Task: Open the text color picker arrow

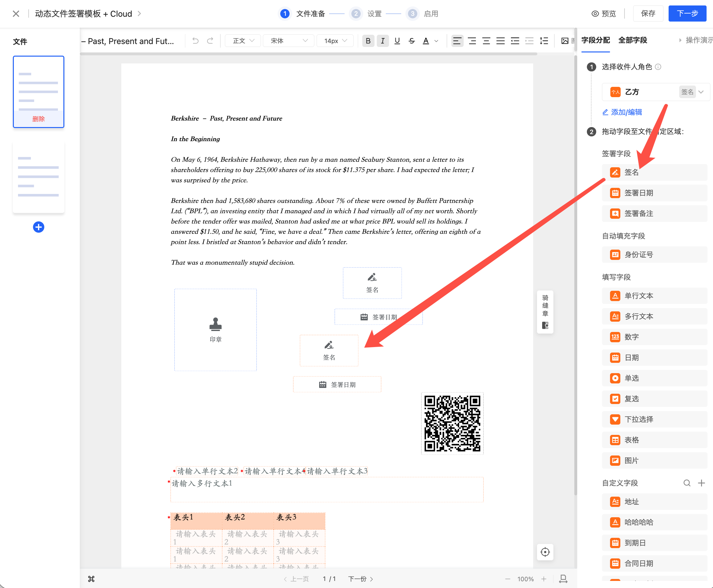Action: coord(436,41)
